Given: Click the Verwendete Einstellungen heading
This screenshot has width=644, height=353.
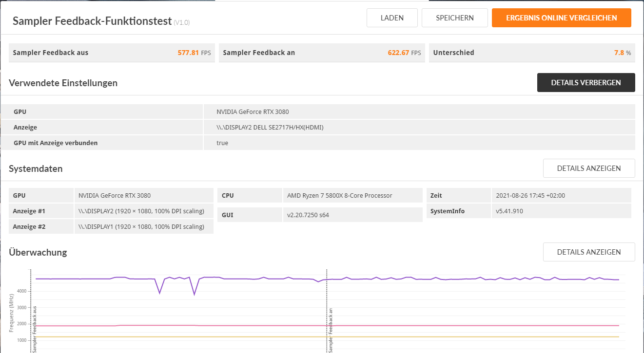Looking at the screenshot, I should click(x=63, y=83).
